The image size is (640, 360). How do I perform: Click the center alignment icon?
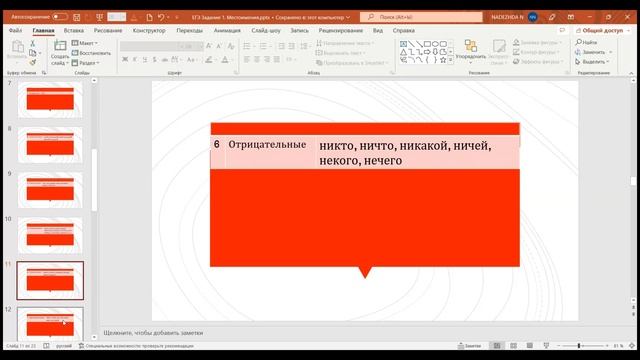pyautogui.click(x=257, y=60)
